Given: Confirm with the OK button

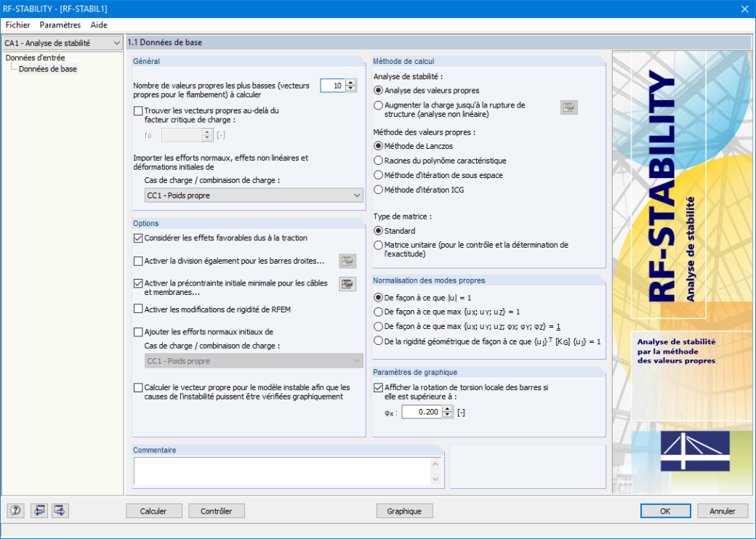Looking at the screenshot, I should click(x=665, y=511).
